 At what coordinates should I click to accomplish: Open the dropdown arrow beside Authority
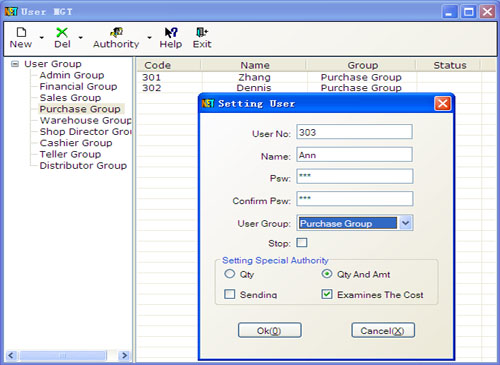coord(149,37)
